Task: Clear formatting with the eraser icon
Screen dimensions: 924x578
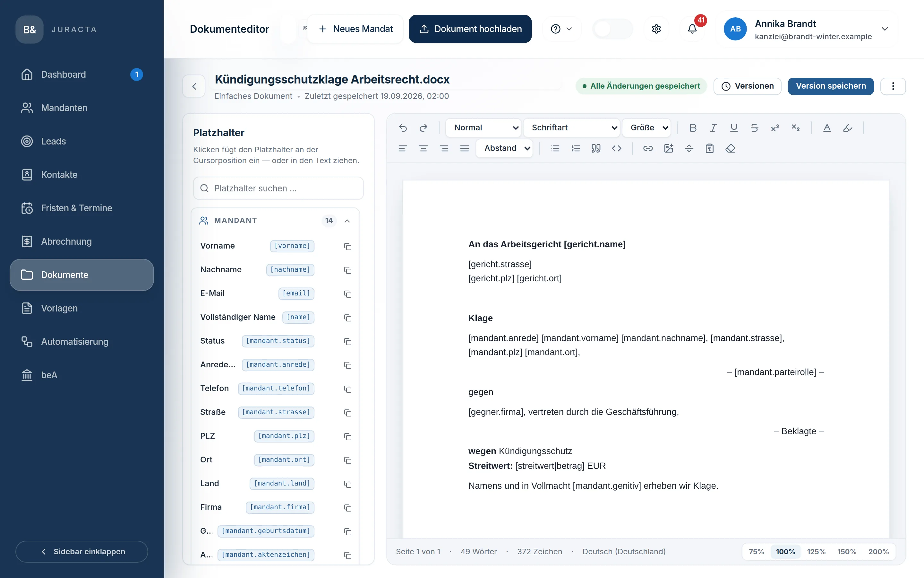Action: (731, 148)
